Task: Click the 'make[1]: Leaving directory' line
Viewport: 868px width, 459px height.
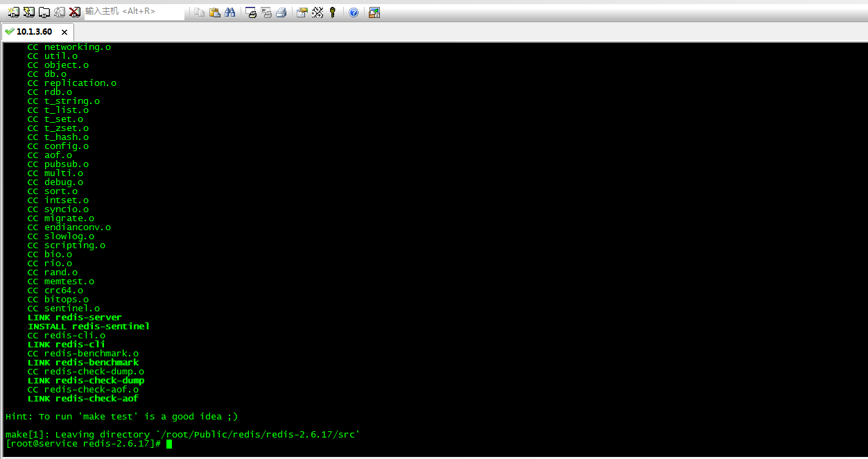Action: (x=182, y=435)
